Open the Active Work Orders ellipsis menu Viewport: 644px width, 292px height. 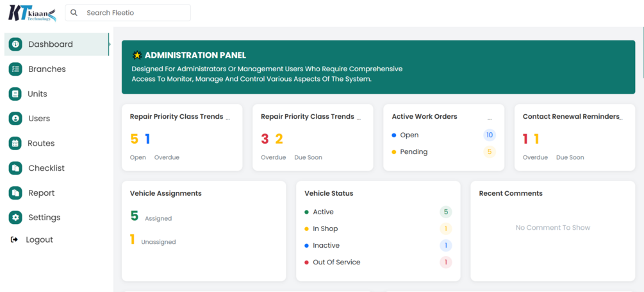[490, 119]
